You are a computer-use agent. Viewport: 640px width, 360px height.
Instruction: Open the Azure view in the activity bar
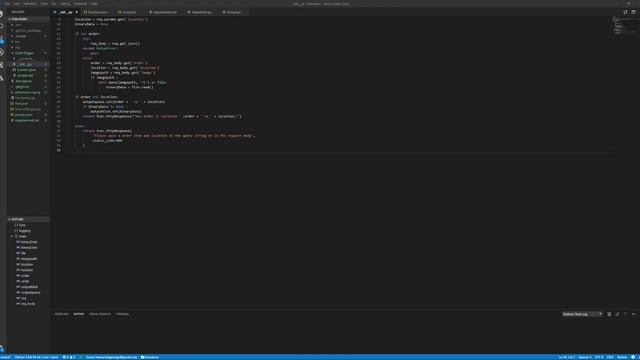click(x=2, y=78)
